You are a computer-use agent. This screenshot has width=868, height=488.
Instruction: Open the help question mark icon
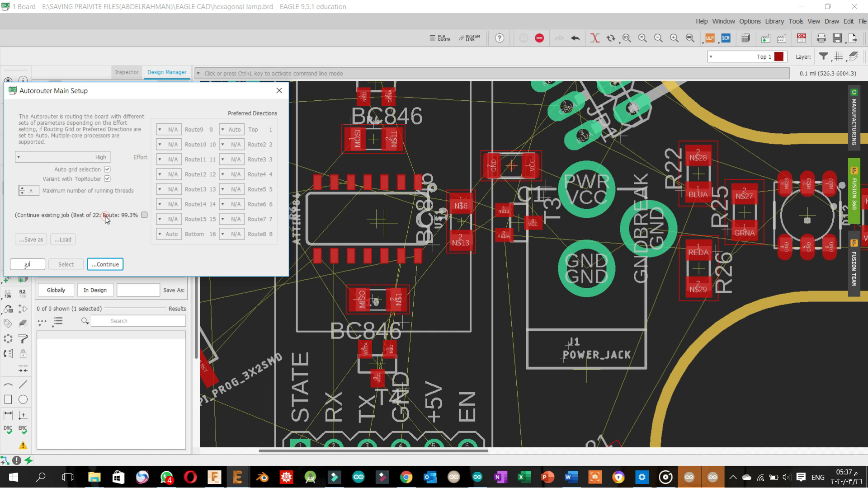click(x=500, y=38)
